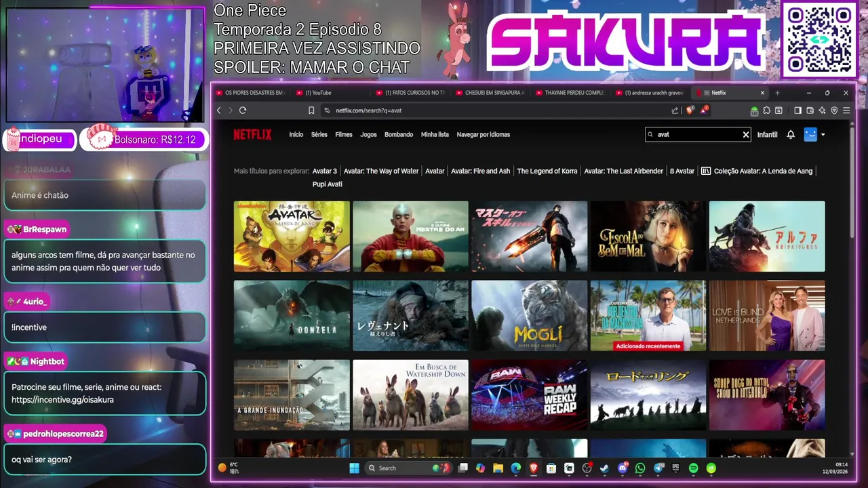This screenshot has width=868, height=488.
Task: Open Filmes in the Netflix menu
Action: click(344, 134)
